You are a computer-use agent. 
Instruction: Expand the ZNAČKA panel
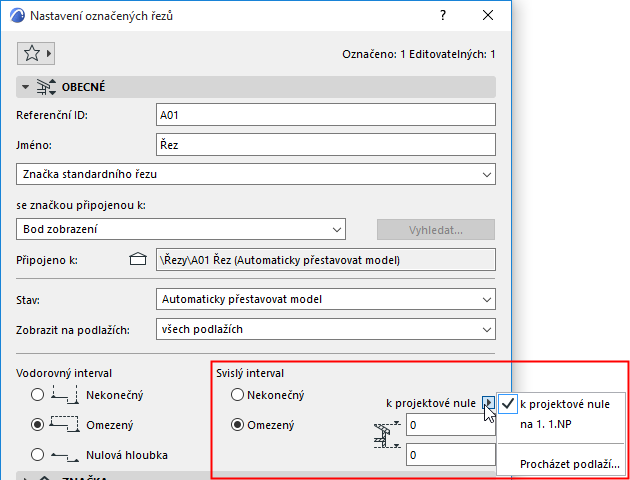25,478
